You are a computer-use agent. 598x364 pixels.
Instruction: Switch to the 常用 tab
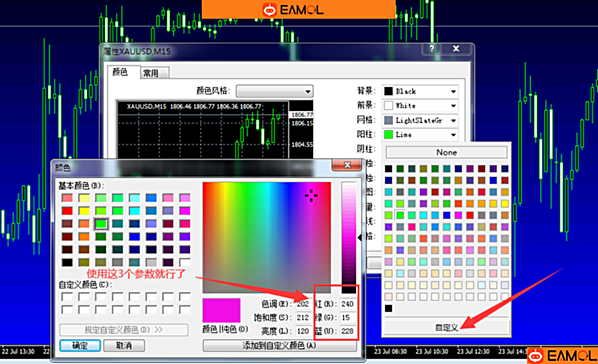pos(155,73)
